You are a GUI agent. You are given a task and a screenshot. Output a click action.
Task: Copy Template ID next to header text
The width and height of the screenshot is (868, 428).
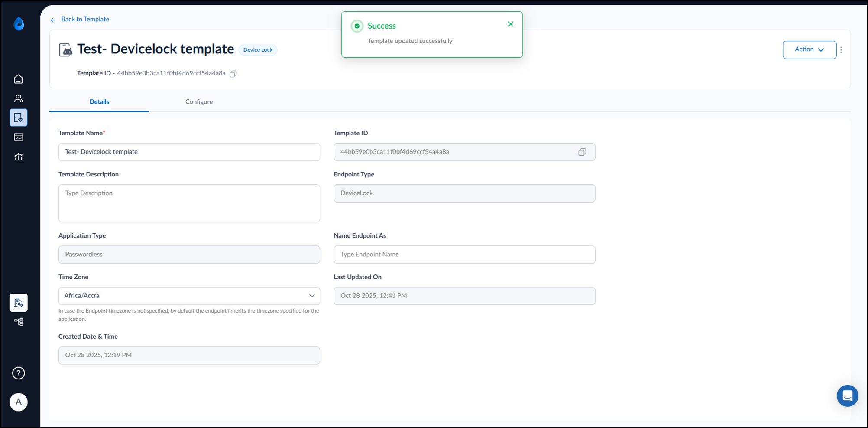click(233, 74)
